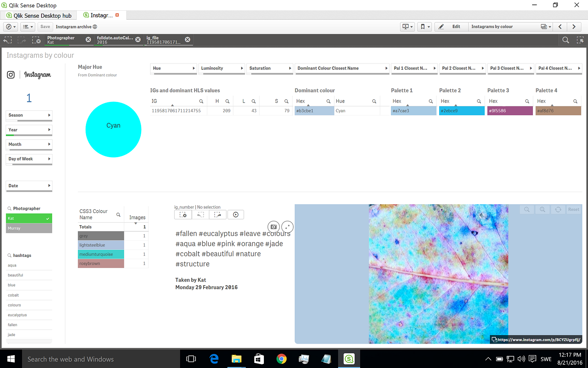Search the Palette 1 Hex column
588x368 pixels.
(x=431, y=101)
